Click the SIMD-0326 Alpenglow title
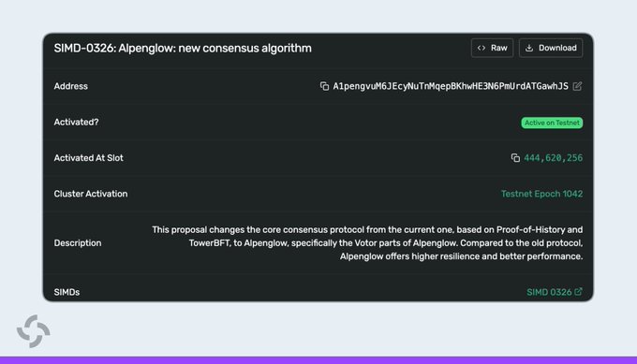This screenshot has width=637, height=364. click(x=183, y=48)
